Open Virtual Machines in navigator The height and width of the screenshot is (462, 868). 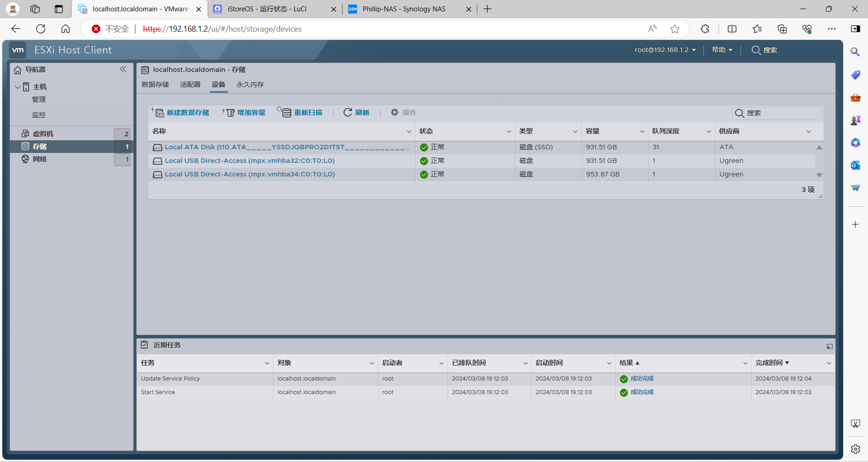(x=43, y=134)
